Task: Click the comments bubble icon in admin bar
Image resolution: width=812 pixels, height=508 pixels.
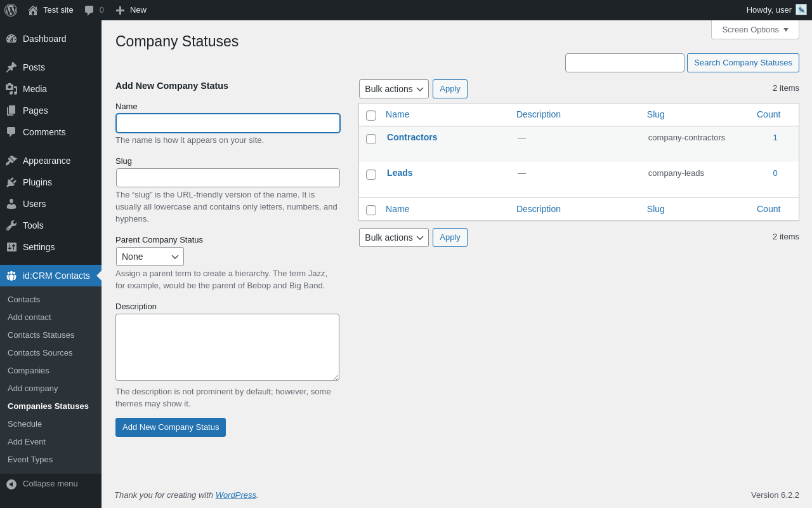Action: [x=89, y=10]
